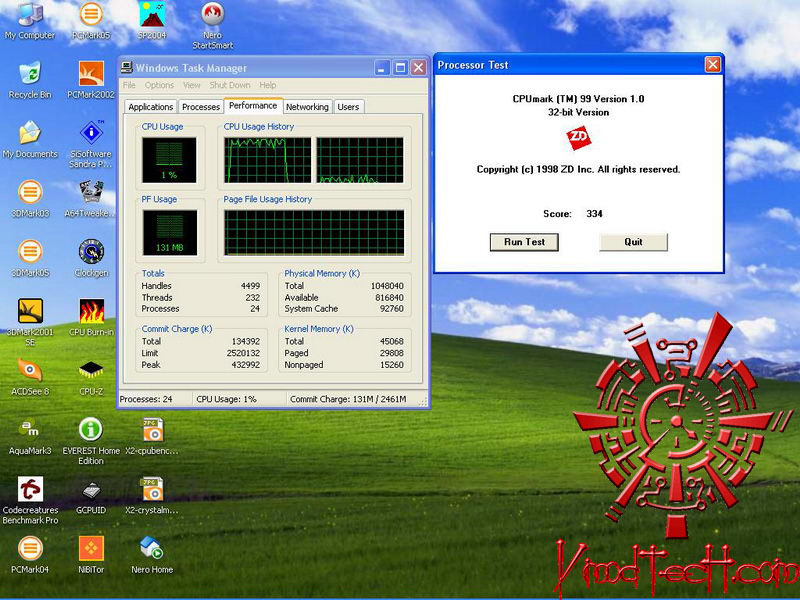
Task: Close the Processor Test window
Action: 713,65
